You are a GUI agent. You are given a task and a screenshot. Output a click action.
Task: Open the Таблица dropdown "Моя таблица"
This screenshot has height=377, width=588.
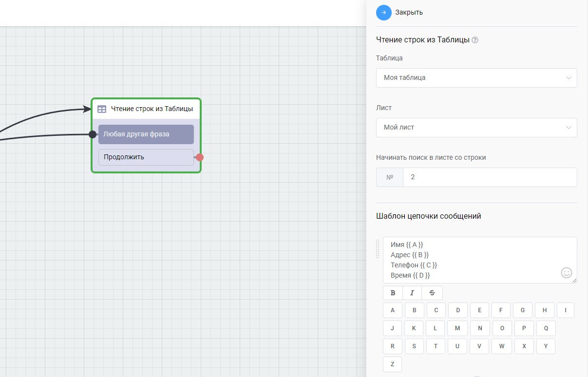click(476, 78)
